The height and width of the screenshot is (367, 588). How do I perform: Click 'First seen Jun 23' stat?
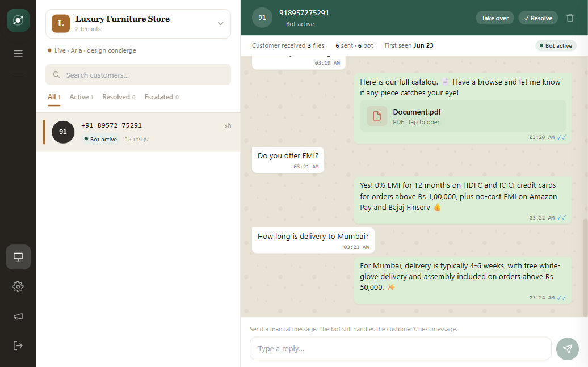409,45
